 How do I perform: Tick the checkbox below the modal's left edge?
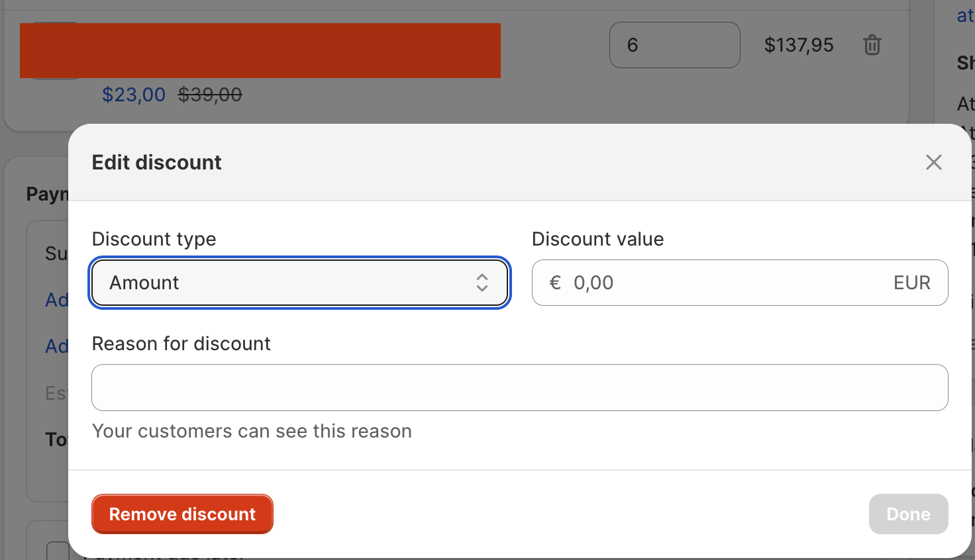(x=57, y=551)
